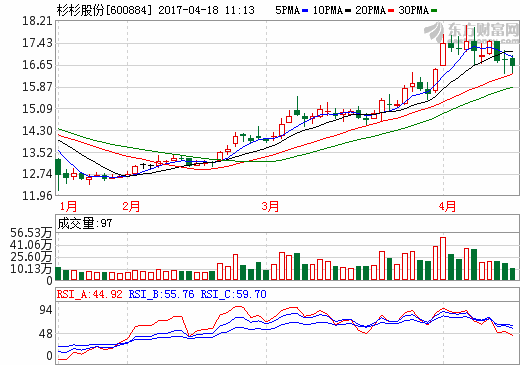Click the 13.52 price axis label
Viewport: 520px width, 365px height.
[37, 153]
